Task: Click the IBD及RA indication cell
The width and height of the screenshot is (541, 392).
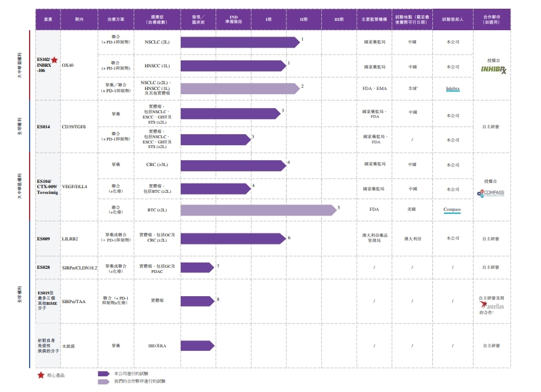Action: (157, 346)
